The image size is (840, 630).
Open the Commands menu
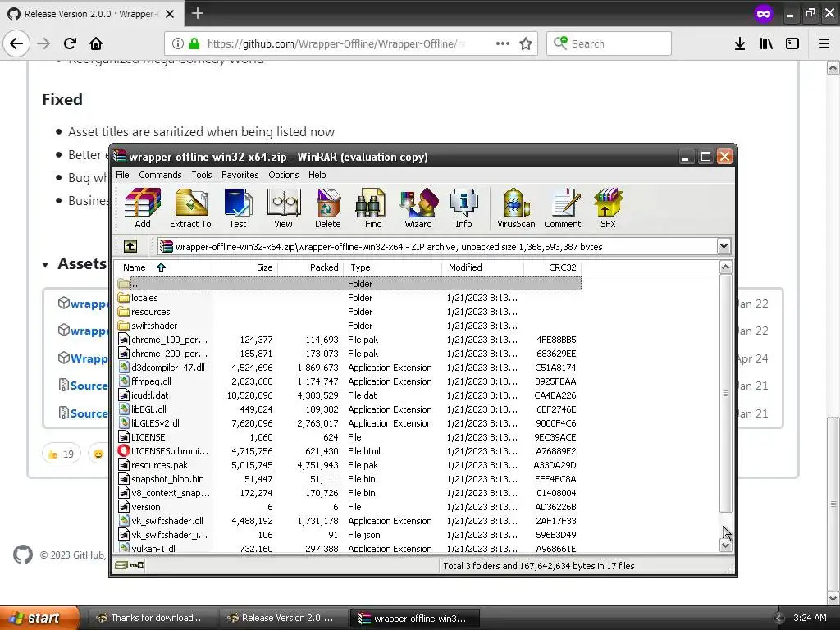click(160, 175)
